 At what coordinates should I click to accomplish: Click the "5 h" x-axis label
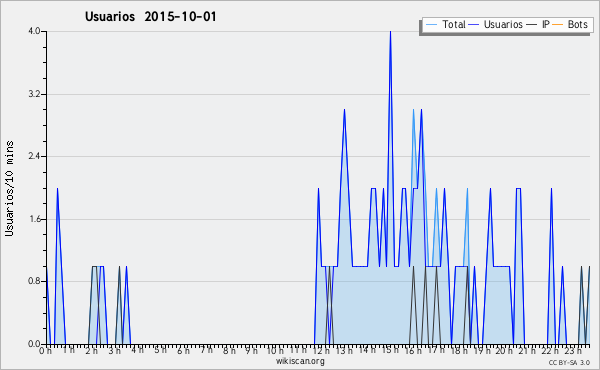pyautogui.click(x=160, y=350)
